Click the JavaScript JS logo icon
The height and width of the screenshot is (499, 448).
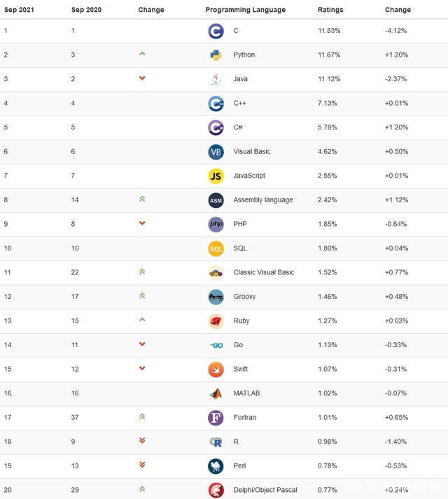[x=216, y=176]
